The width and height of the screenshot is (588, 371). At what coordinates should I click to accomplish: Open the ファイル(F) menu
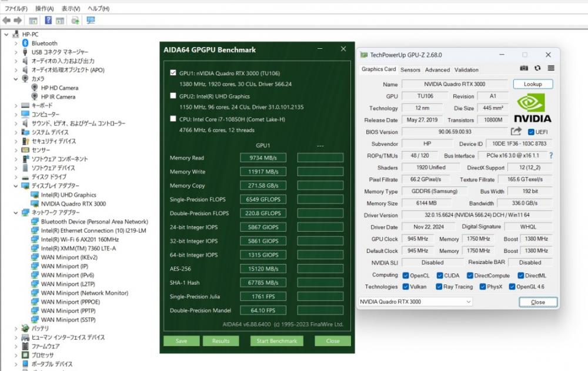16,8
